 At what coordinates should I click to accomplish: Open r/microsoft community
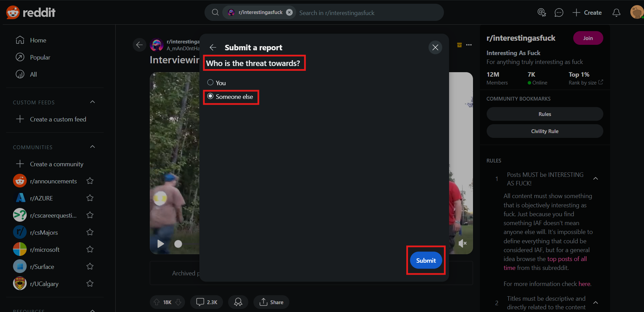pos(37,249)
